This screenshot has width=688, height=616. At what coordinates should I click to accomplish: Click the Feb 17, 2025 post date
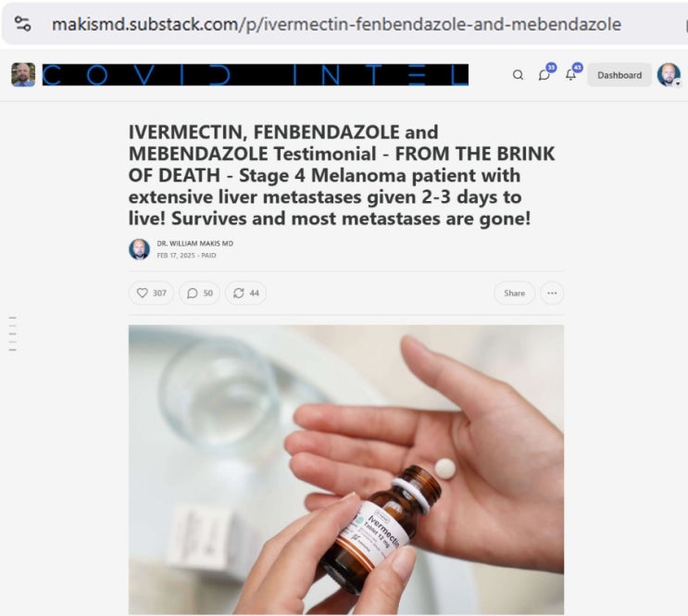(x=176, y=256)
